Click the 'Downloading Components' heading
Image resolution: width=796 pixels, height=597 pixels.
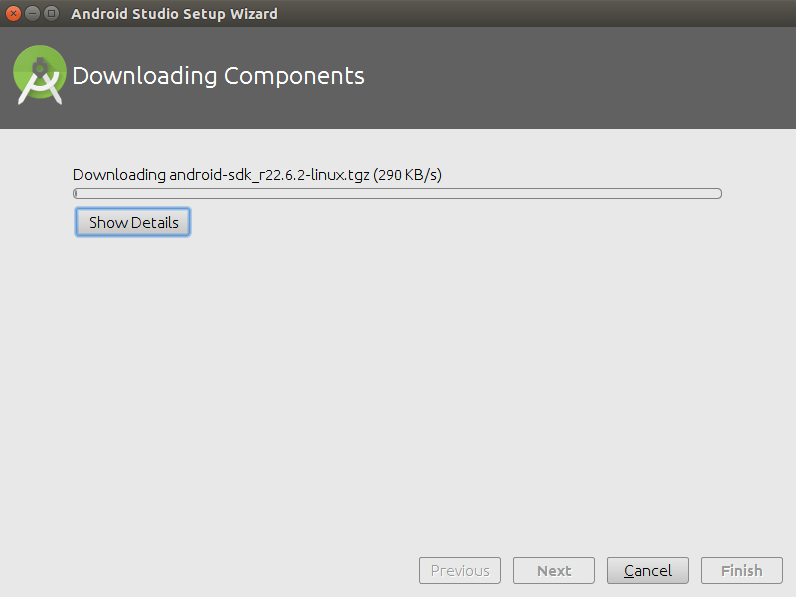218,76
